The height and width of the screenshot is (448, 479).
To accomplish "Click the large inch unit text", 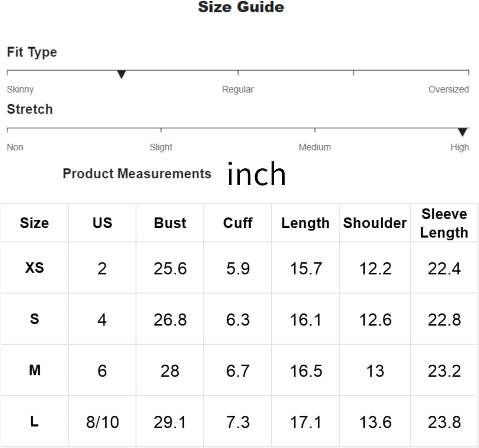I will point(256,174).
